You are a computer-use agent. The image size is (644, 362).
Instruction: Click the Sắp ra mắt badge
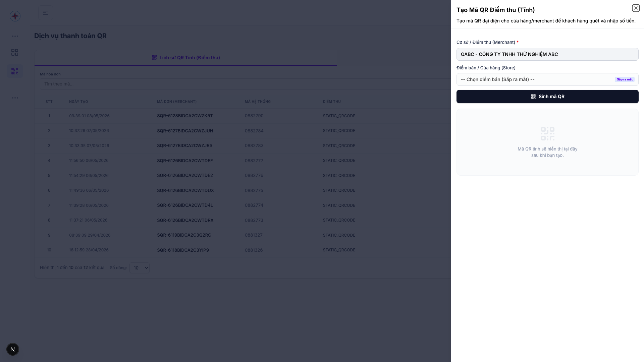[625, 79]
